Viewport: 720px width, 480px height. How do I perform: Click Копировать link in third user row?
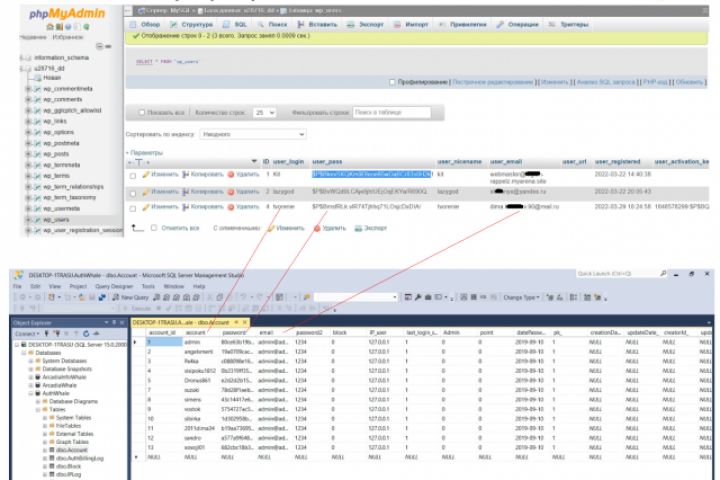(x=207, y=207)
